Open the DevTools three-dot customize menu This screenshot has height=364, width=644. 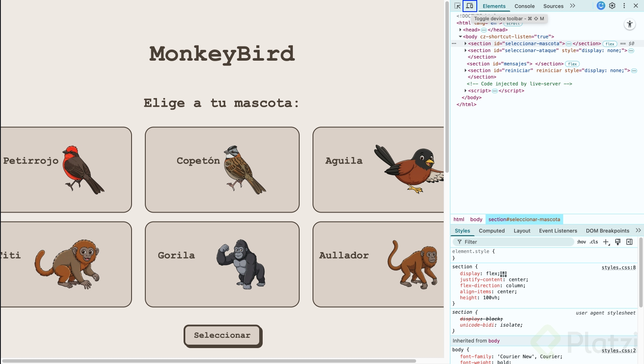tap(624, 6)
